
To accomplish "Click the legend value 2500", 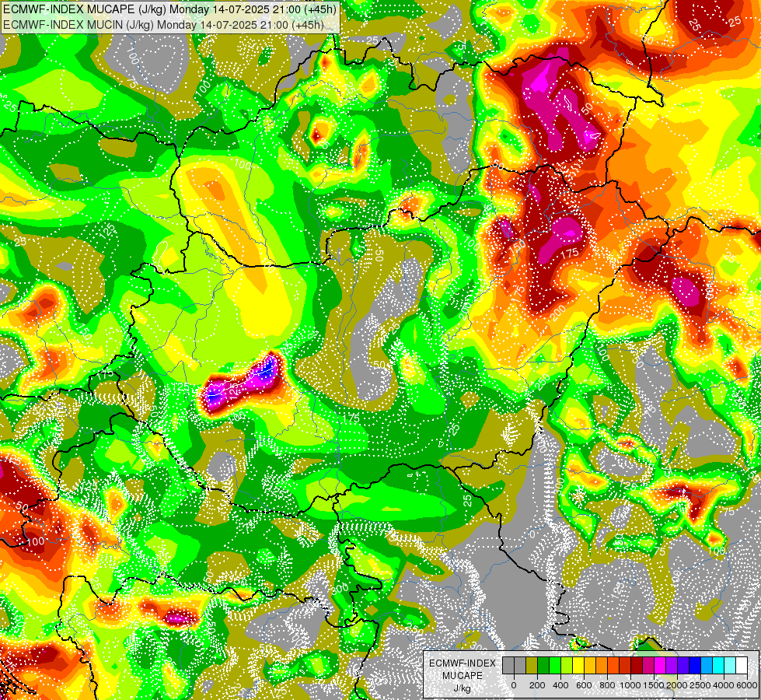I will [x=700, y=685].
